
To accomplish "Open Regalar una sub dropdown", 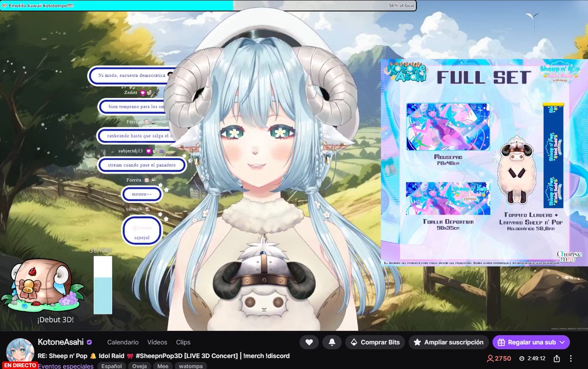I will 531,342.
